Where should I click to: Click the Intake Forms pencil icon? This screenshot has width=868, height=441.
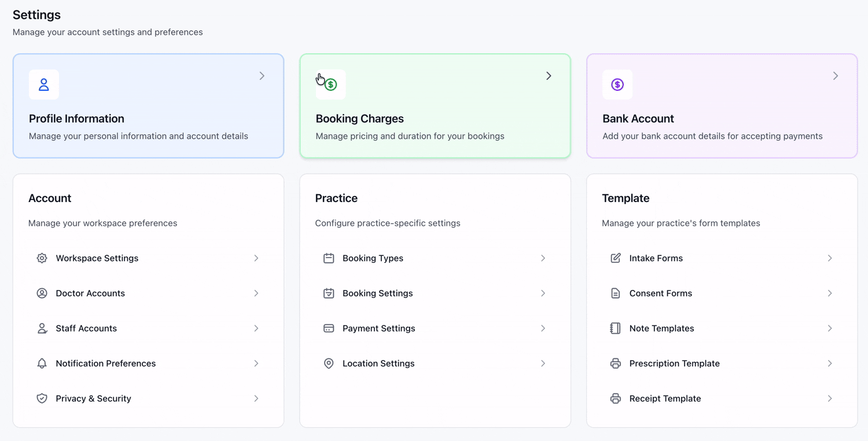(x=615, y=258)
